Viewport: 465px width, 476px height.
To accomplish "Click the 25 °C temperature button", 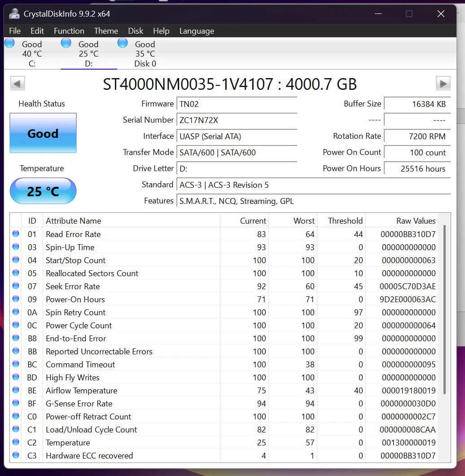I will click(43, 191).
